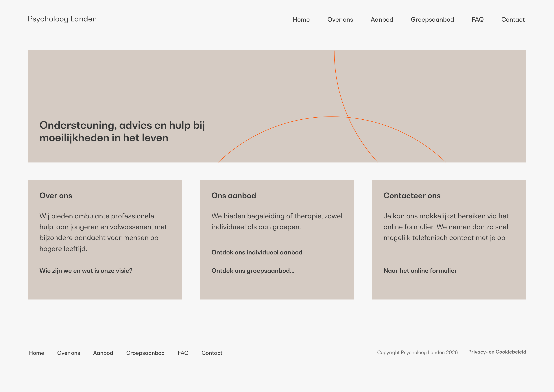The image size is (554, 392).
Task: Open Over ons in the footer menu
Action: 69,353
